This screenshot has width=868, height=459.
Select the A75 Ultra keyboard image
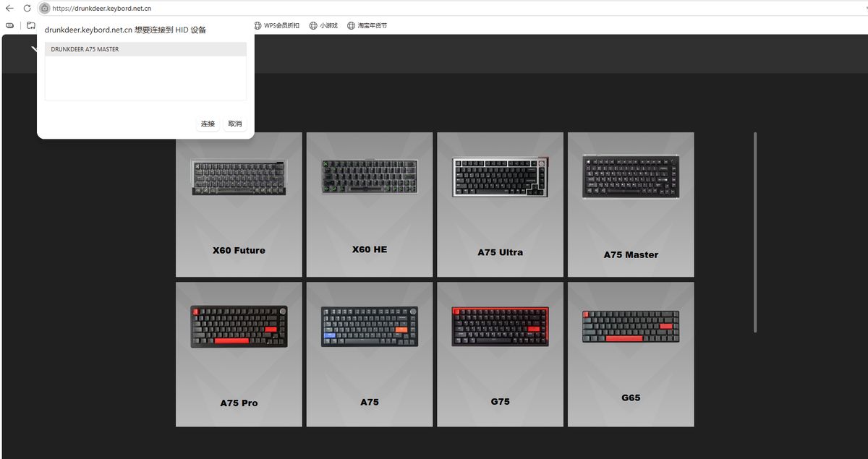point(500,177)
